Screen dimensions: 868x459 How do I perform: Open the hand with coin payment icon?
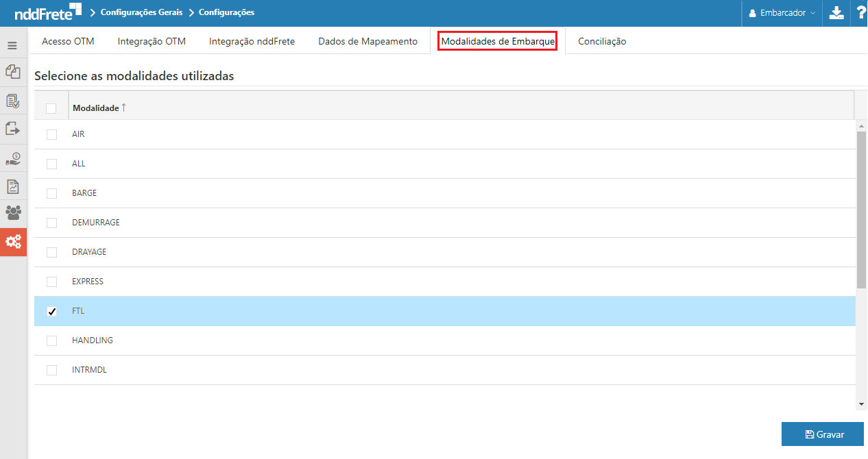12,158
